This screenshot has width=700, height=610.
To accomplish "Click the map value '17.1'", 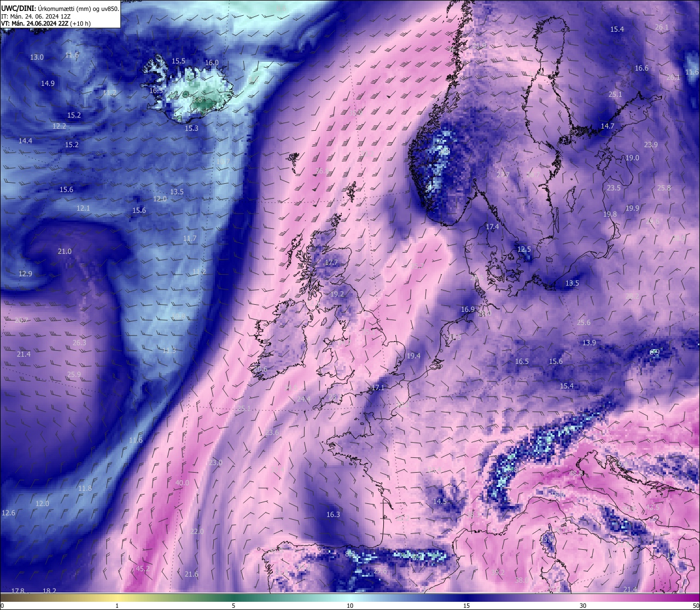I will 378,387.
